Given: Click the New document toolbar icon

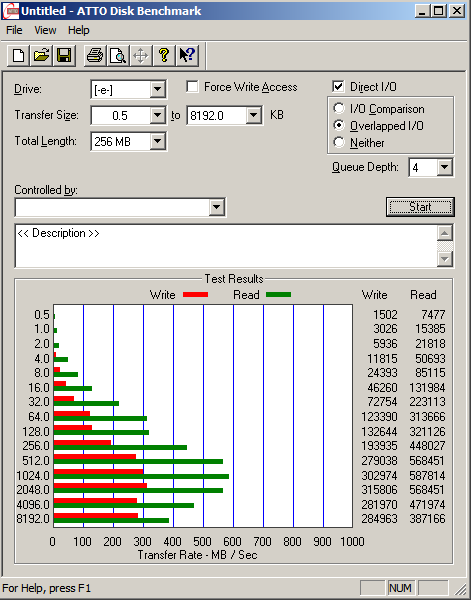Looking at the screenshot, I should pos(19,56).
